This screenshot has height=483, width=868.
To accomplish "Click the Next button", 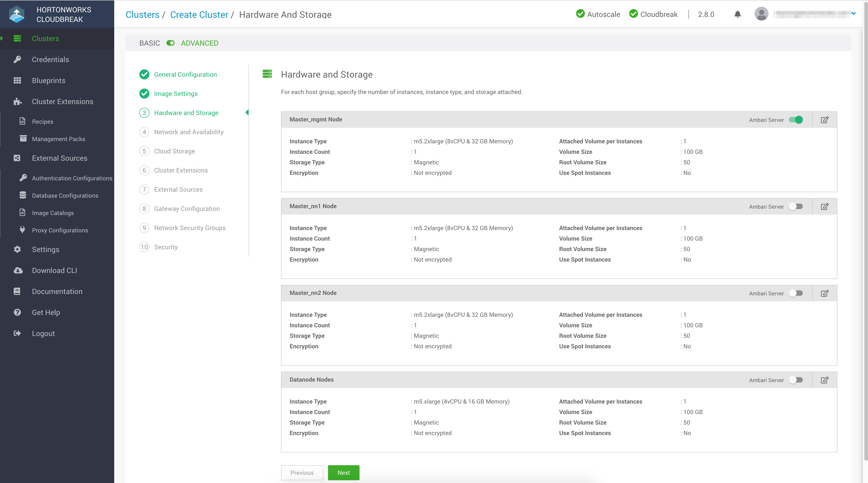I will point(343,472).
